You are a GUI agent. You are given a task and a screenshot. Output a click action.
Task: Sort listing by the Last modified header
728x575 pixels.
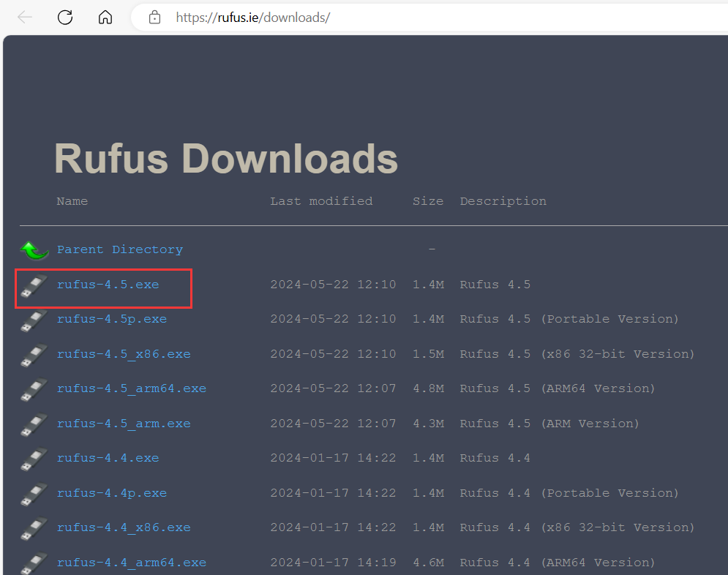click(x=321, y=201)
